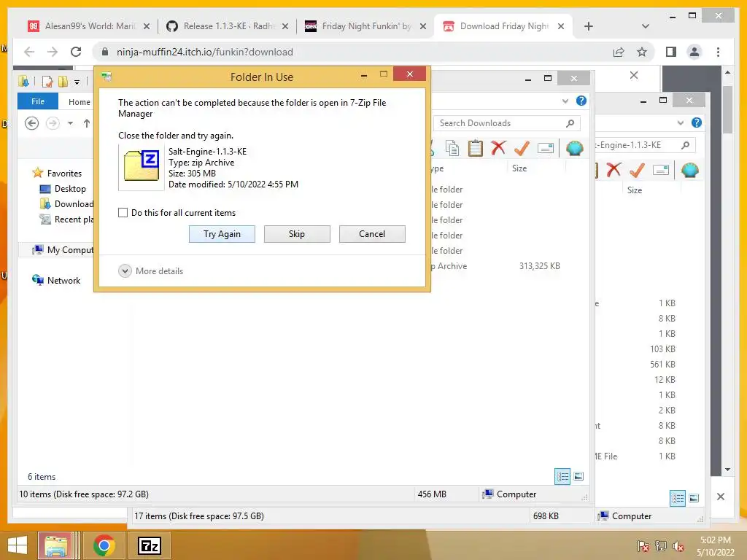The height and width of the screenshot is (560, 747).
Task: Go back in Chrome browser
Action: [x=29, y=52]
